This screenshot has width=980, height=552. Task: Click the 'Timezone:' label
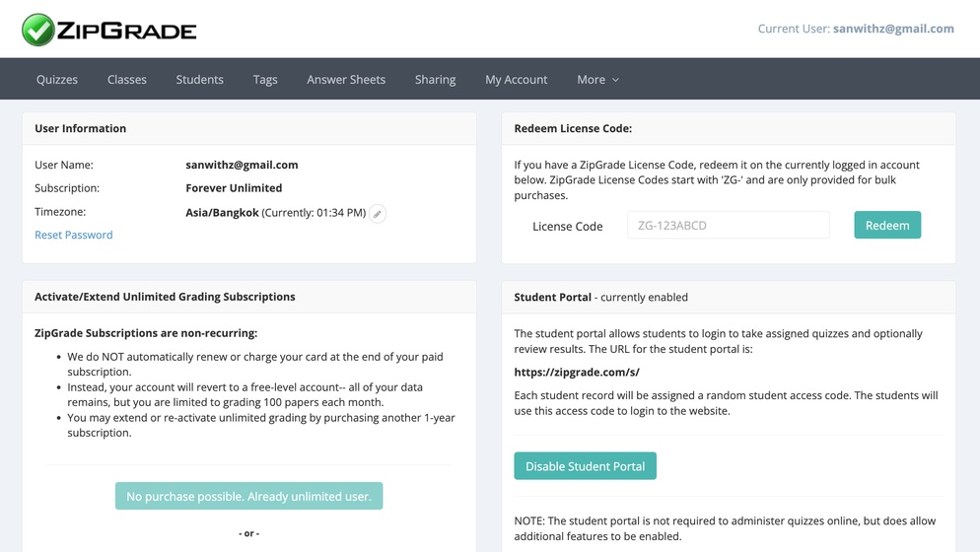[60, 212]
